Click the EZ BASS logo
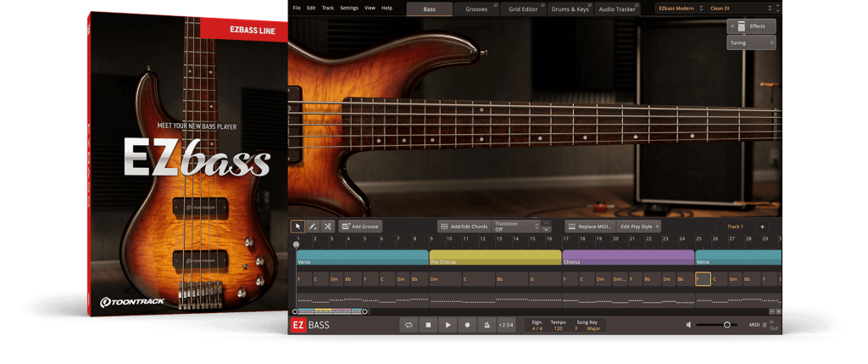 310,325
